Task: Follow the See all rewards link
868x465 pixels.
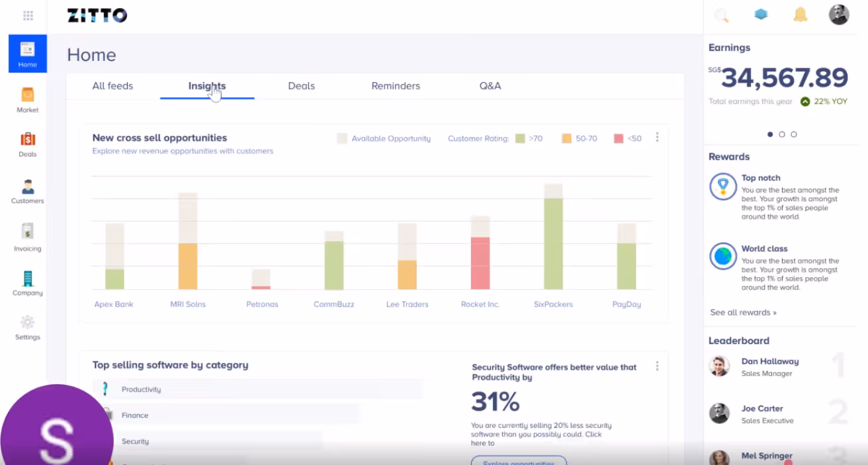Action: (743, 312)
